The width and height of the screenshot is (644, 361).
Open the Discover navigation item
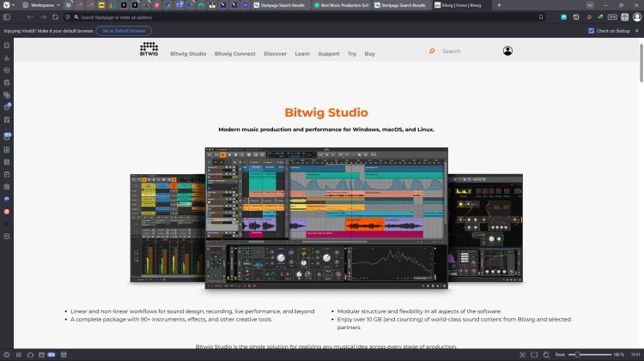275,54
